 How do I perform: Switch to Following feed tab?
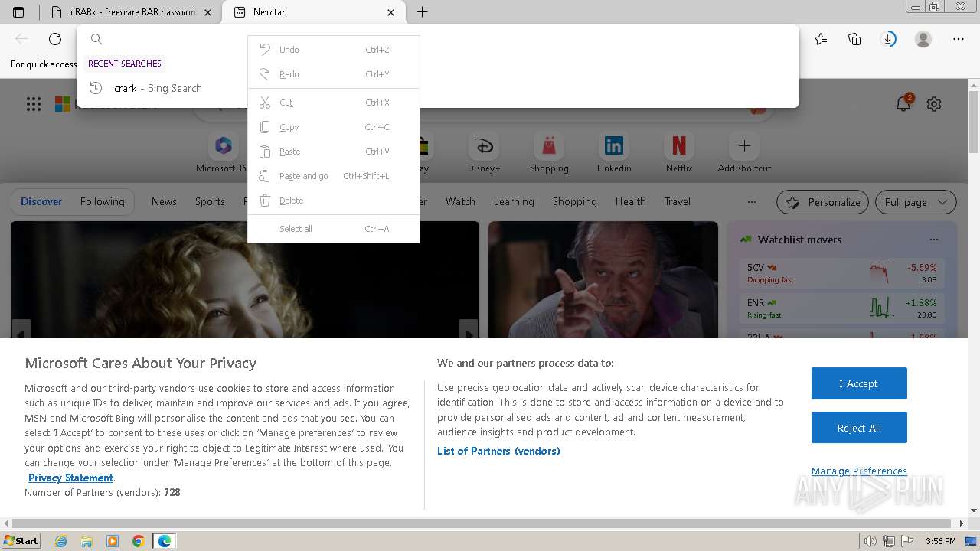[x=102, y=201]
